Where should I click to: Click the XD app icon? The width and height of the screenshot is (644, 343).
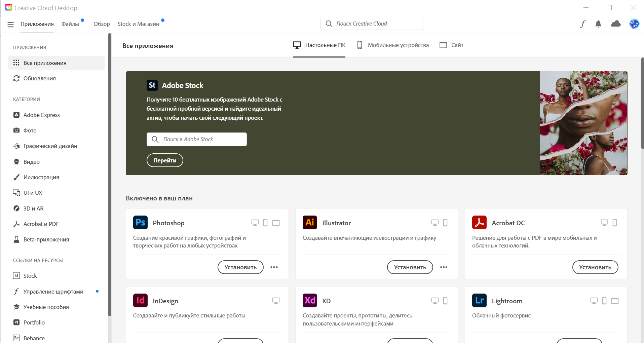pos(310,301)
